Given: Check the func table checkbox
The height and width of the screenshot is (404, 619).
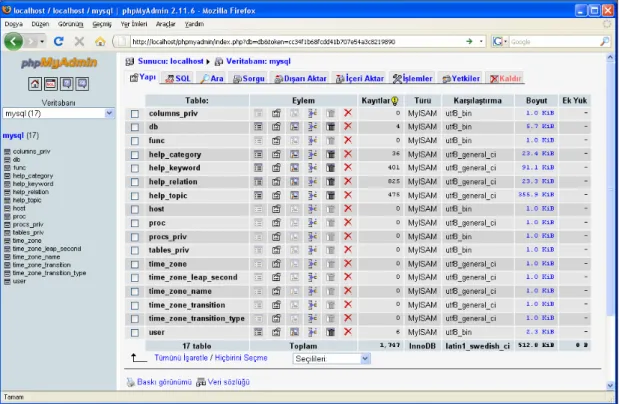Looking at the screenshot, I should coord(135,141).
